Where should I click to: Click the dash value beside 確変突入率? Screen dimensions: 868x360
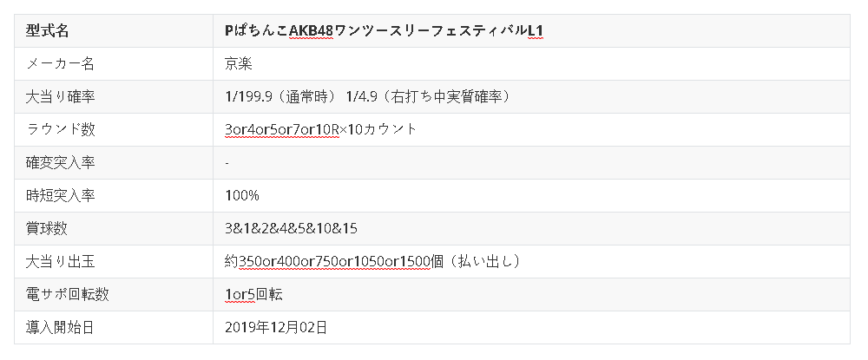tap(227, 162)
